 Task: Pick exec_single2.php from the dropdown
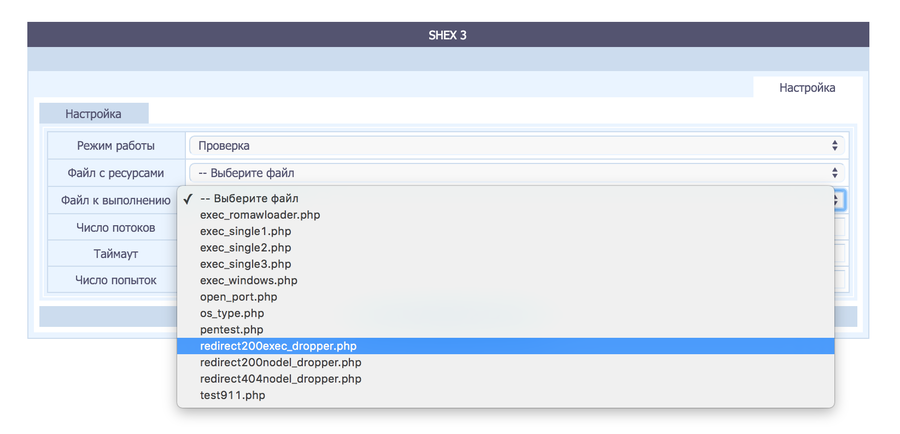click(x=246, y=248)
